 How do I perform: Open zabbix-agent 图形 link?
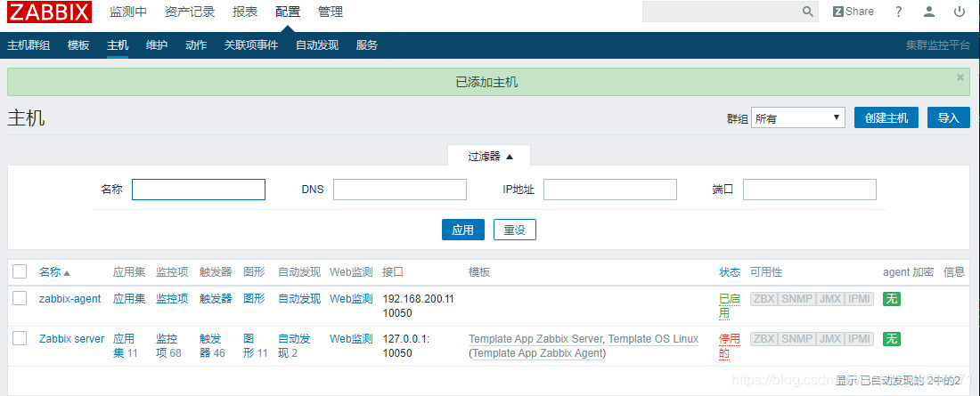[x=254, y=299]
